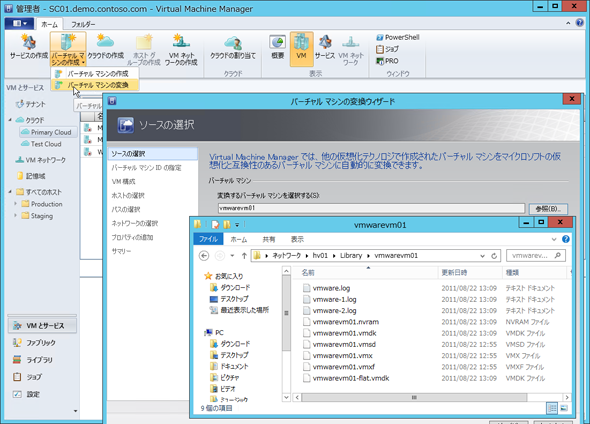The height and width of the screenshot is (424, 590).
Task: Expand the Staging host group
Action: (x=15, y=216)
